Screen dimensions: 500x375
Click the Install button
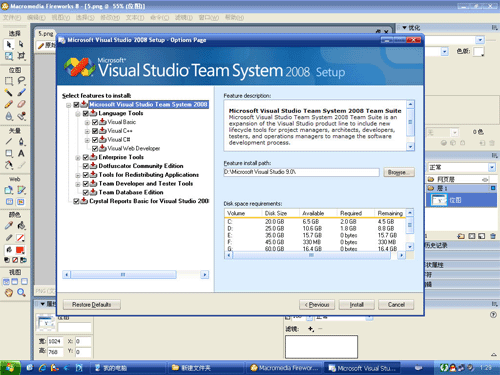click(356, 305)
